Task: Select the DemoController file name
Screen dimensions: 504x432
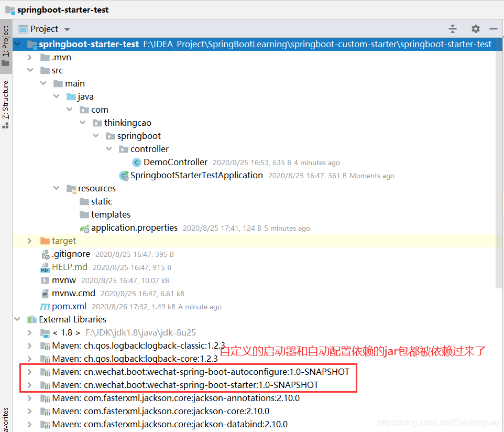Action: pos(176,162)
